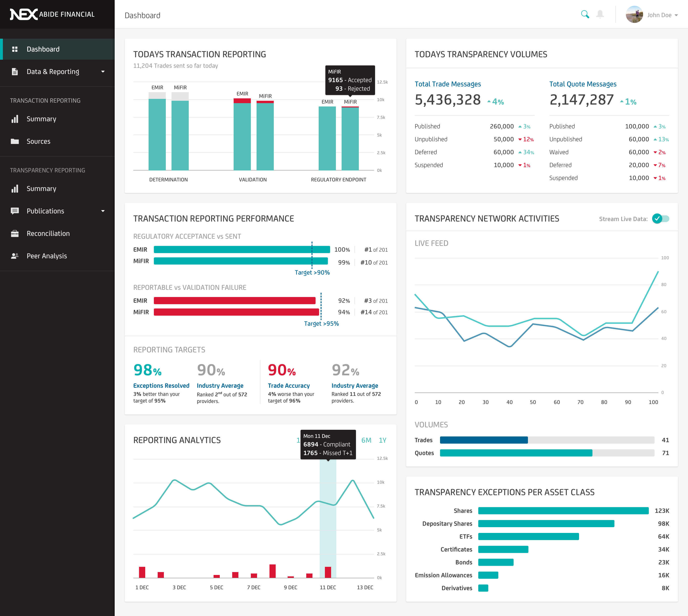Screen dimensions: 688x616
Task: Click the Peer Analysis people icon
Action: (15, 256)
